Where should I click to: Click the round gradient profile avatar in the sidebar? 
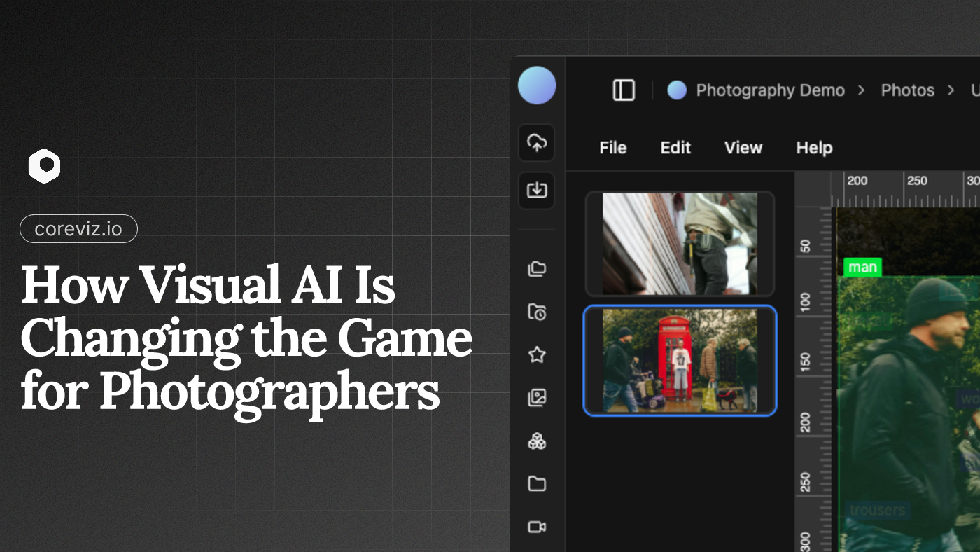tap(537, 85)
